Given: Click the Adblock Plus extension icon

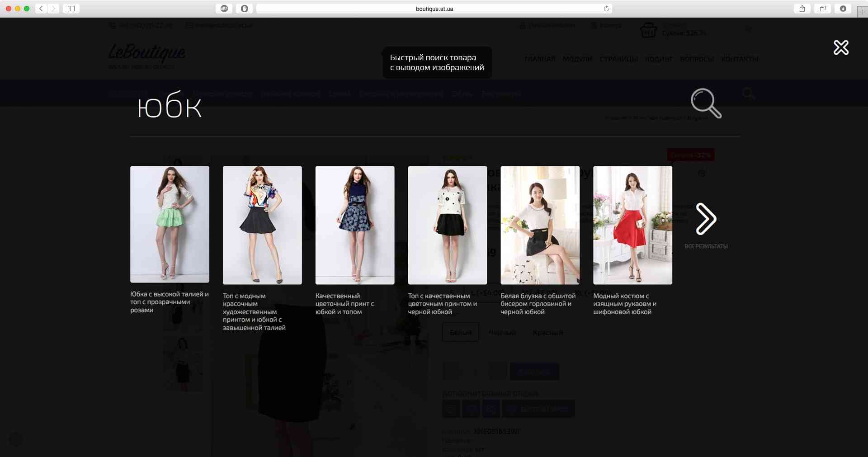Looking at the screenshot, I should (224, 9).
